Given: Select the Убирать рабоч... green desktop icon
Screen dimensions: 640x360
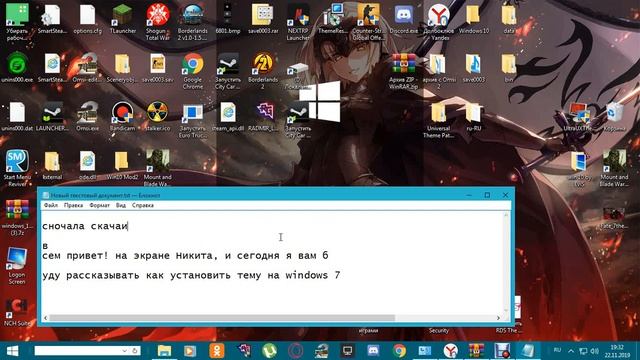Looking at the screenshot, I should (17, 22).
